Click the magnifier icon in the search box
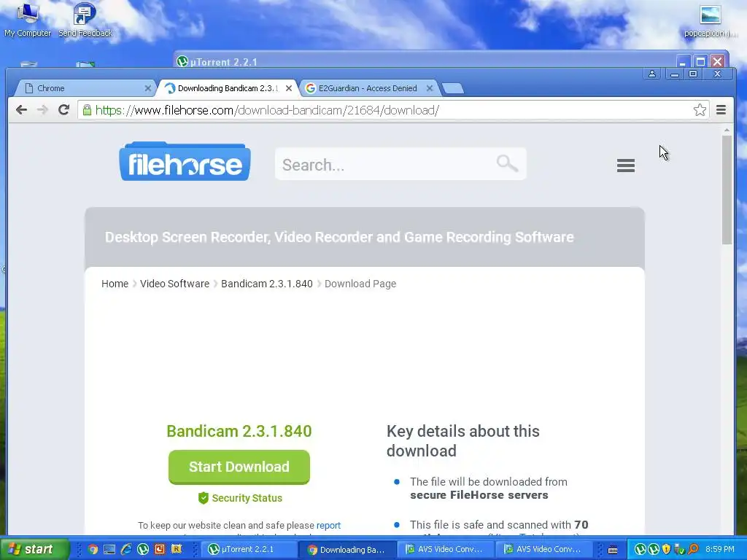Screen dimensions: 747x560 pos(507,163)
